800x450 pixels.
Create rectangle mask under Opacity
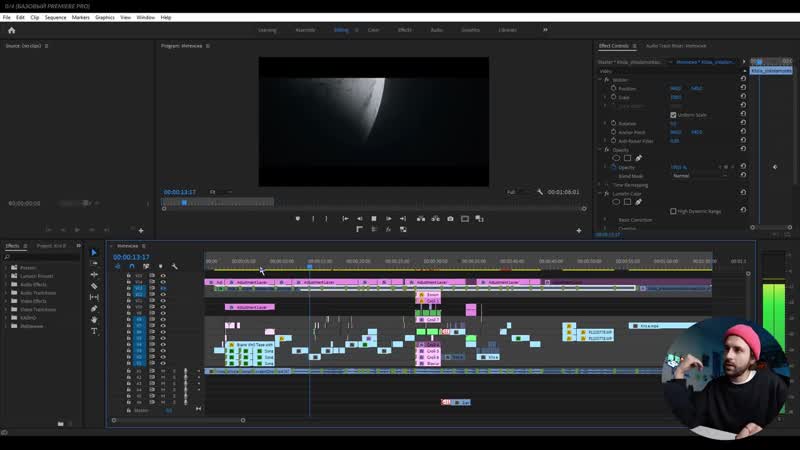point(628,158)
